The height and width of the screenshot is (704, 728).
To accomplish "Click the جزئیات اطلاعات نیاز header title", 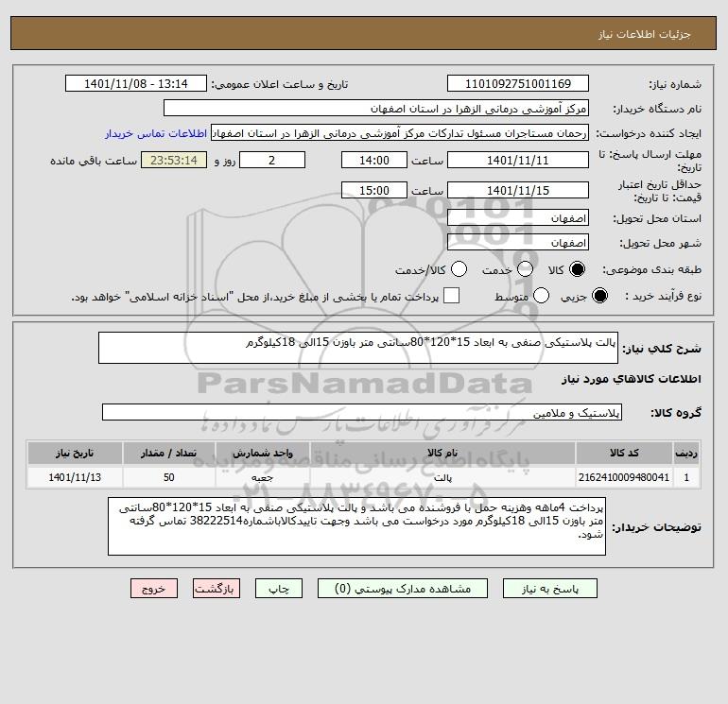I will pos(645,34).
